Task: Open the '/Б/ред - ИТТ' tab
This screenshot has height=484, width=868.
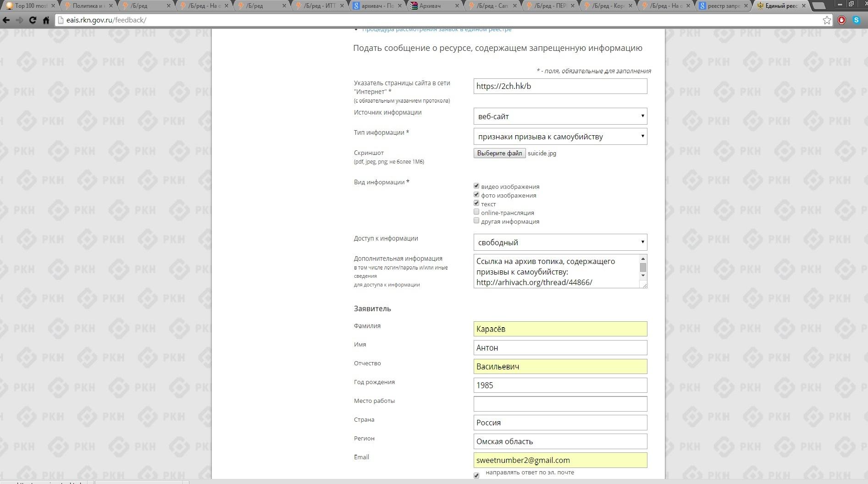Action: [319, 6]
